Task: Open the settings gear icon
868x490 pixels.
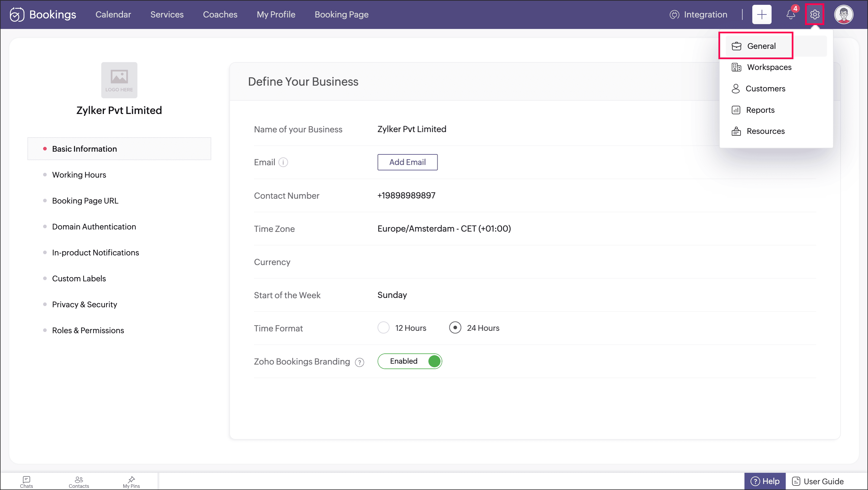Action: coord(814,14)
